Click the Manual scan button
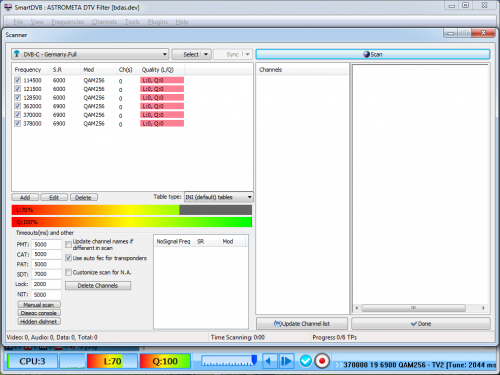 coord(39,305)
